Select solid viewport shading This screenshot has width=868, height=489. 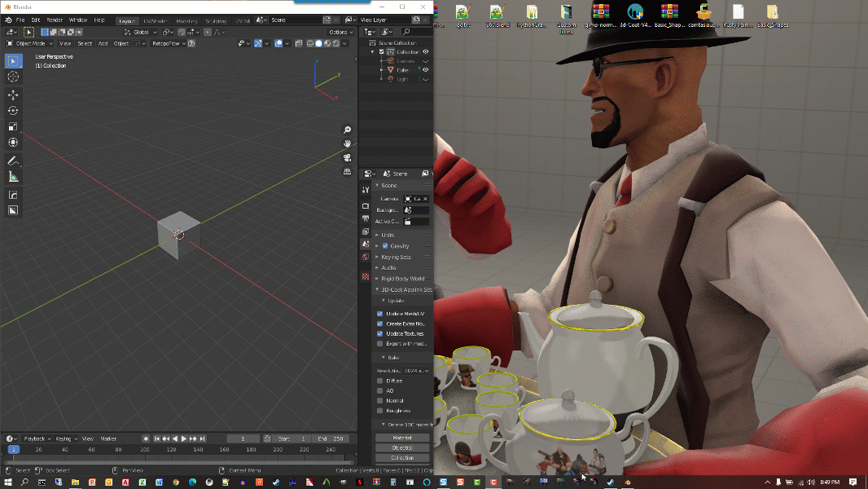tap(318, 43)
